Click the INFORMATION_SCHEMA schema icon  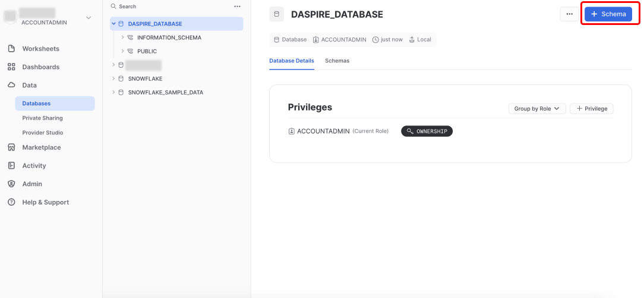coord(130,37)
